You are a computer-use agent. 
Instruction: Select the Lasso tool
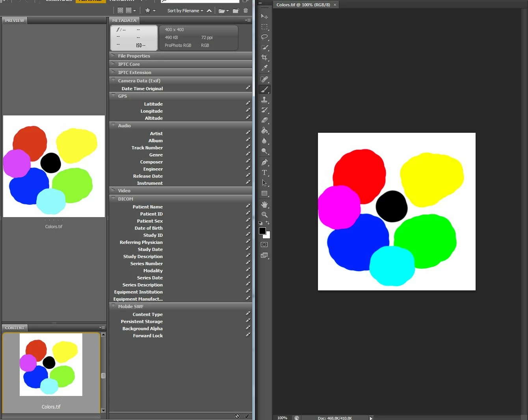(264, 37)
